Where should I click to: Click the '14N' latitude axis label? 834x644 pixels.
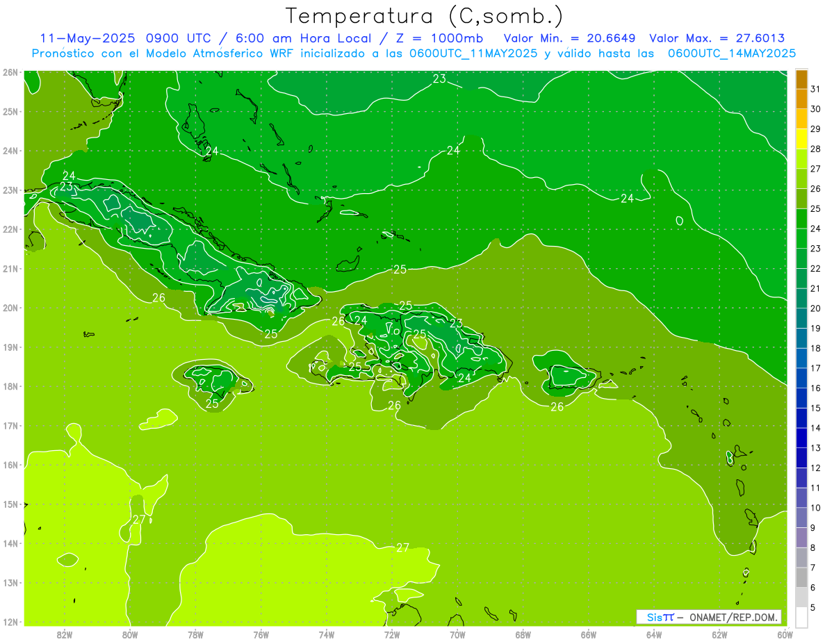10,543
